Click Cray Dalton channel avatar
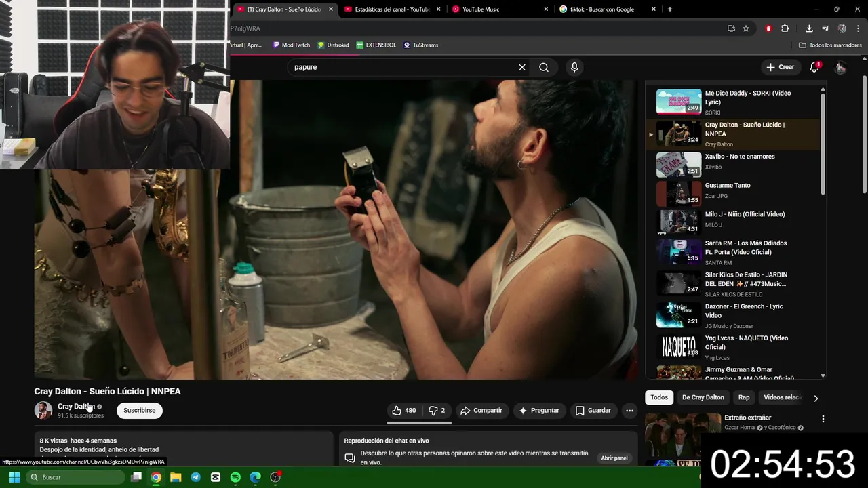868x488 pixels. 43,410
